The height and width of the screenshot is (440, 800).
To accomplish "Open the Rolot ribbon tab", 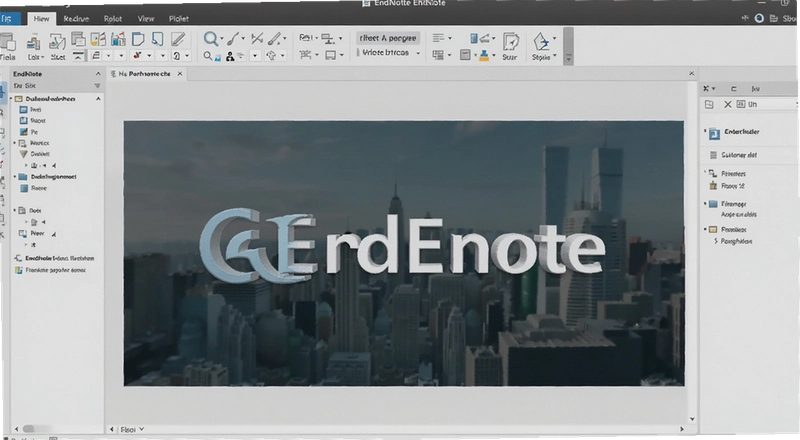I will click(x=113, y=18).
